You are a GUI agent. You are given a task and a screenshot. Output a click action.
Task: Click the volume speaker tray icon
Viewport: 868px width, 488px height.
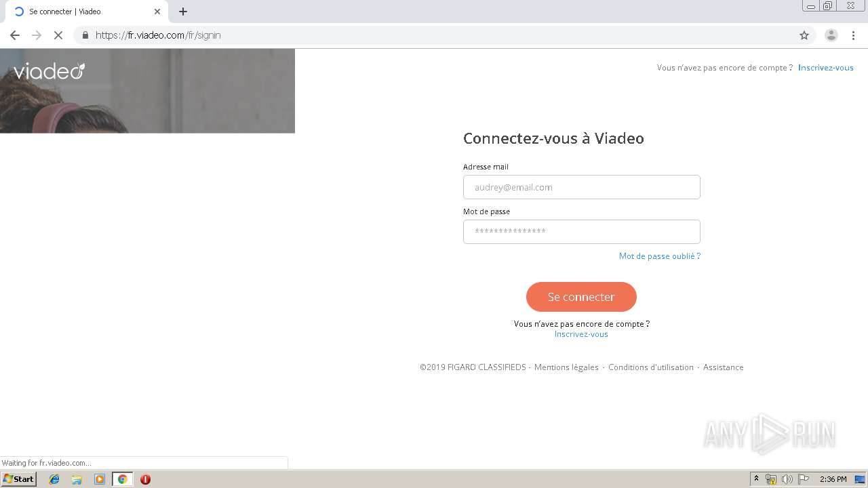[x=787, y=479]
